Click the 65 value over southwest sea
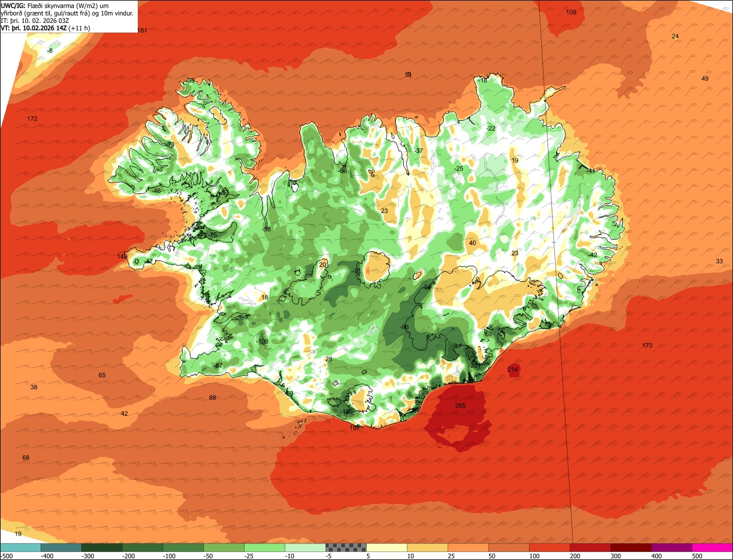This screenshot has height=560, width=733. pyautogui.click(x=102, y=375)
